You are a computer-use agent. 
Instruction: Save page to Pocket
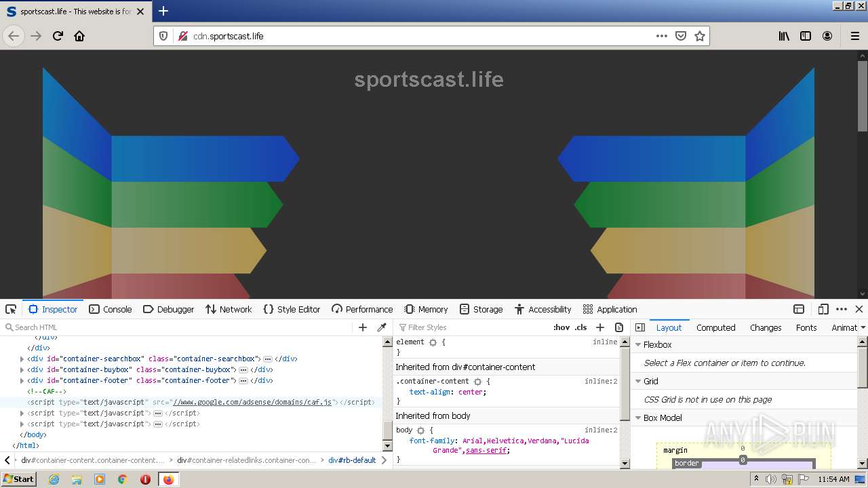pyautogui.click(x=681, y=36)
